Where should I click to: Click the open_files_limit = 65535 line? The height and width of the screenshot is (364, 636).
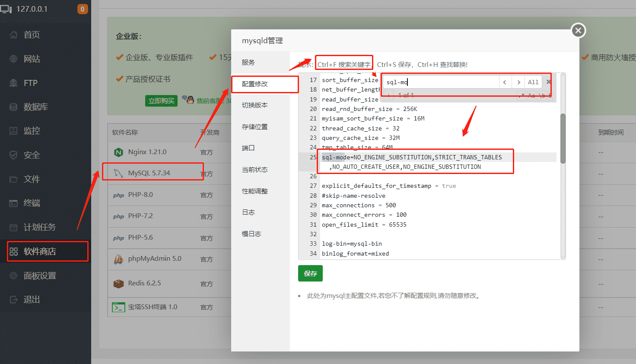[x=364, y=225]
